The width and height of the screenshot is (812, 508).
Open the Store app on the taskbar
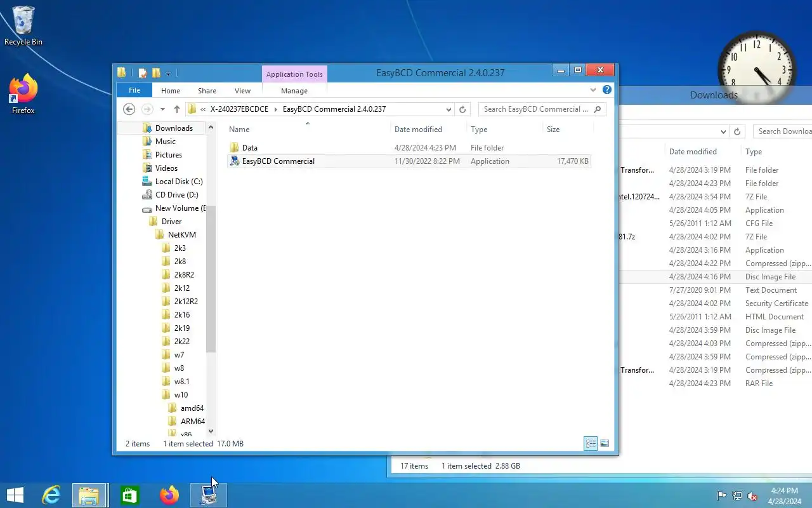tap(129, 495)
